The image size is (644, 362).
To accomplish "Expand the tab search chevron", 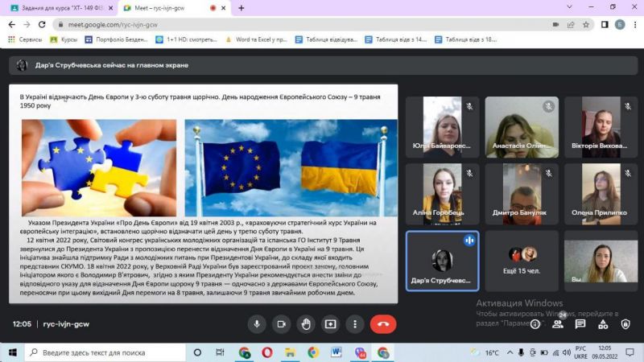I will coord(569,6).
